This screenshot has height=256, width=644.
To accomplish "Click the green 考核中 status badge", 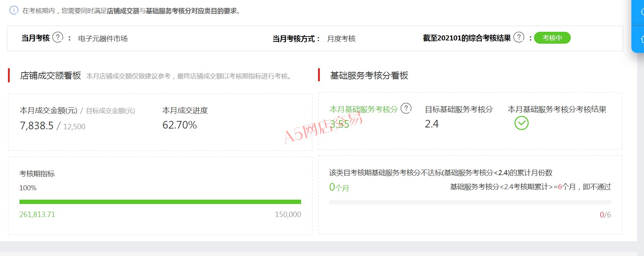I will click(x=552, y=38).
